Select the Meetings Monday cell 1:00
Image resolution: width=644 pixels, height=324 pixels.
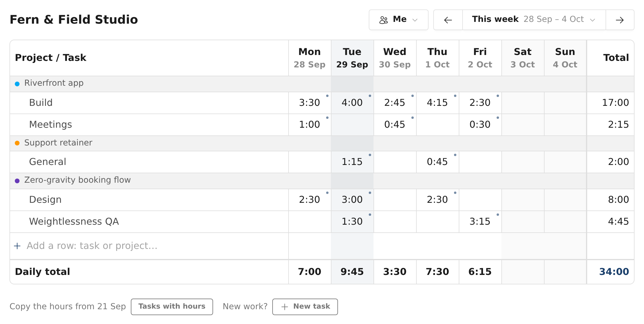click(310, 125)
